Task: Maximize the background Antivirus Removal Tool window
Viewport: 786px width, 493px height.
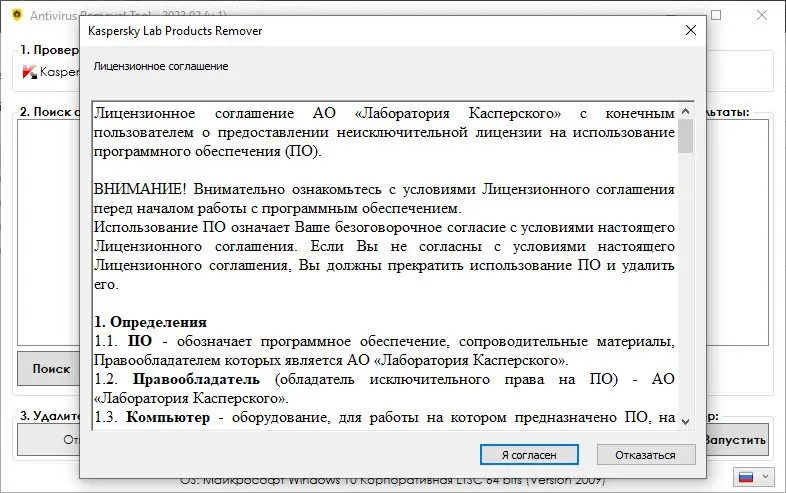Action: 716,15
